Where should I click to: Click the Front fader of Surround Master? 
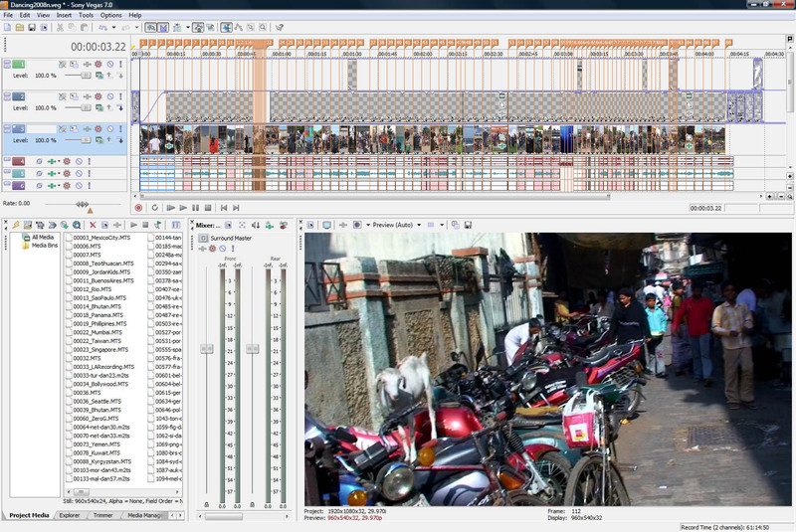coord(207,349)
